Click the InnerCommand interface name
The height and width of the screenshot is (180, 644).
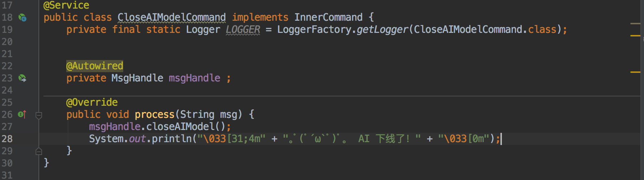click(x=328, y=17)
